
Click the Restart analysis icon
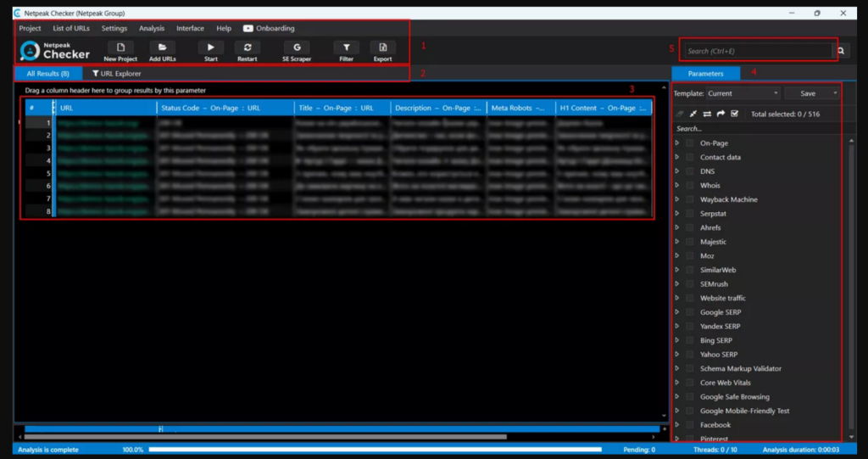pyautogui.click(x=247, y=48)
